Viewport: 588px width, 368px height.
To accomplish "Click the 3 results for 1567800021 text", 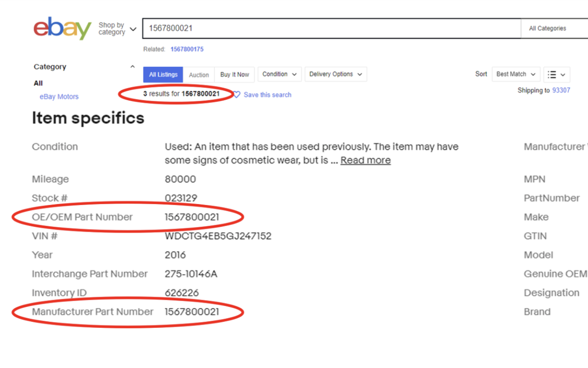I will (181, 94).
